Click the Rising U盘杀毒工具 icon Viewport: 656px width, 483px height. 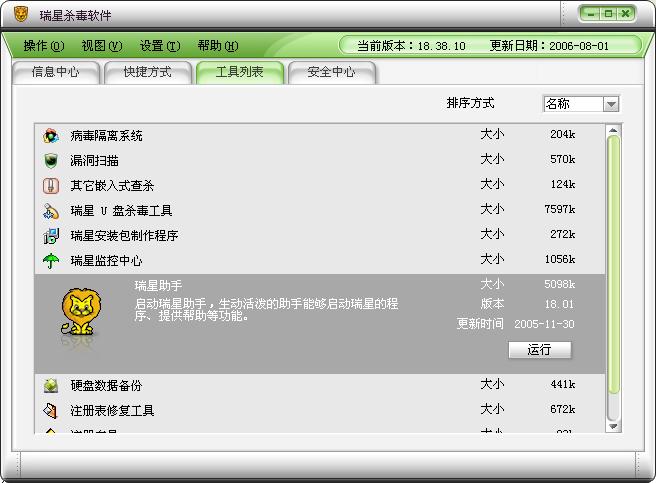coord(51,211)
